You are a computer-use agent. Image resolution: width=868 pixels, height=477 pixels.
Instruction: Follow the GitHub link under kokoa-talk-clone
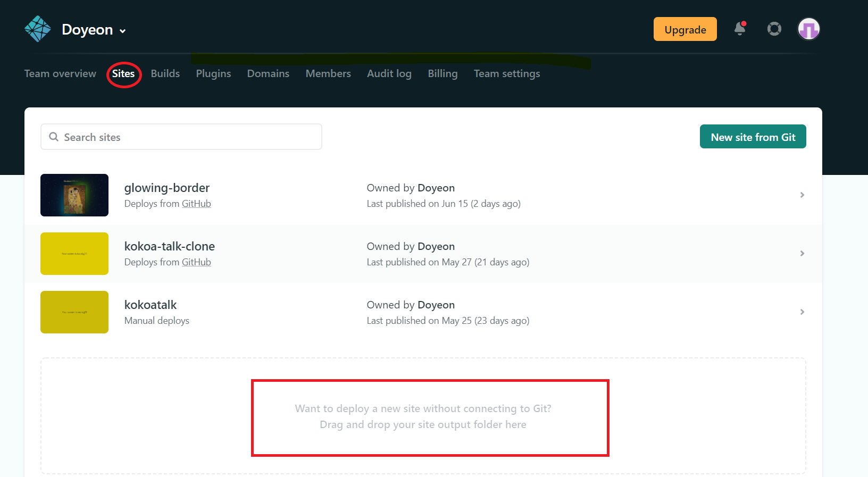pyautogui.click(x=196, y=262)
